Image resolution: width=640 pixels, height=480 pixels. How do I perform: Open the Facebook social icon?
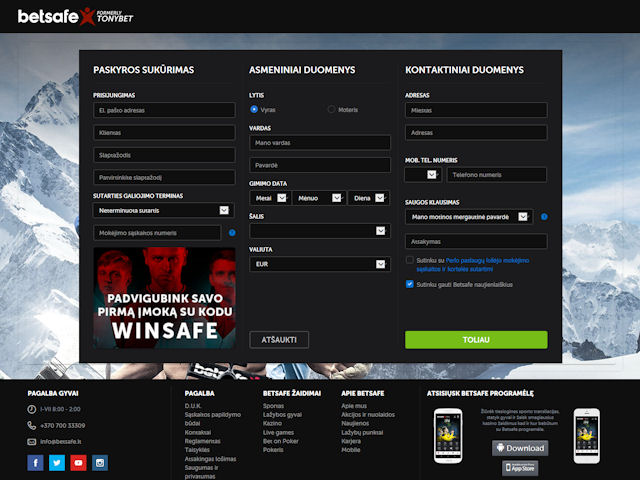pyautogui.click(x=36, y=462)
